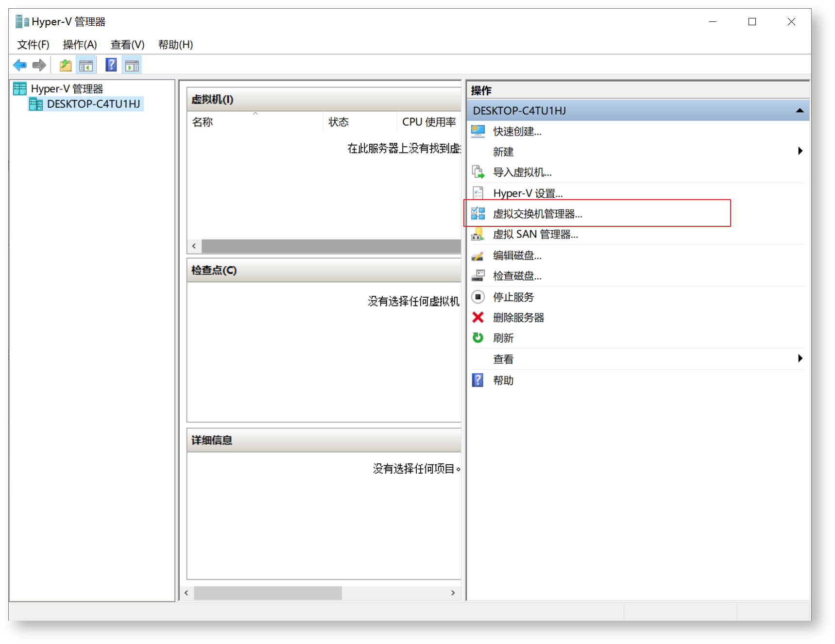The image size is (835, 644).
Task: Click the back arrow toolbar icon
Action: [x=20, y=65]
